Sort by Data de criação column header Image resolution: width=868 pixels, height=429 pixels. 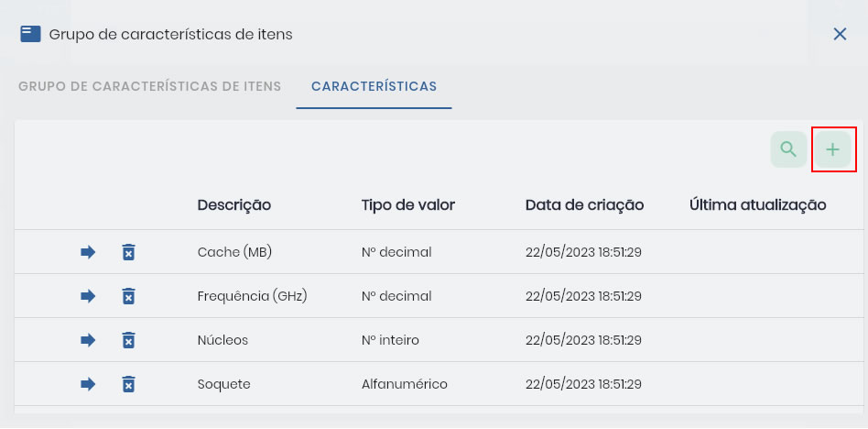pyautogui.click(x=584, y=205)
